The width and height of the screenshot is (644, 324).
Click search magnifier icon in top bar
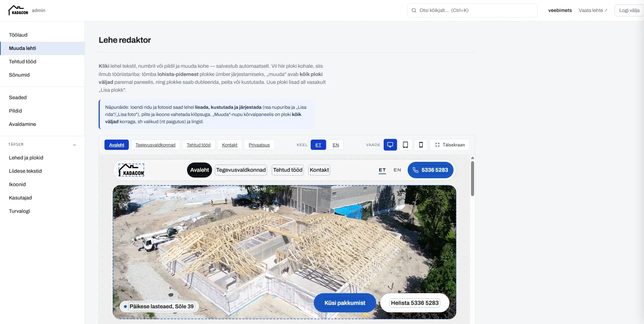pos(414,10)
